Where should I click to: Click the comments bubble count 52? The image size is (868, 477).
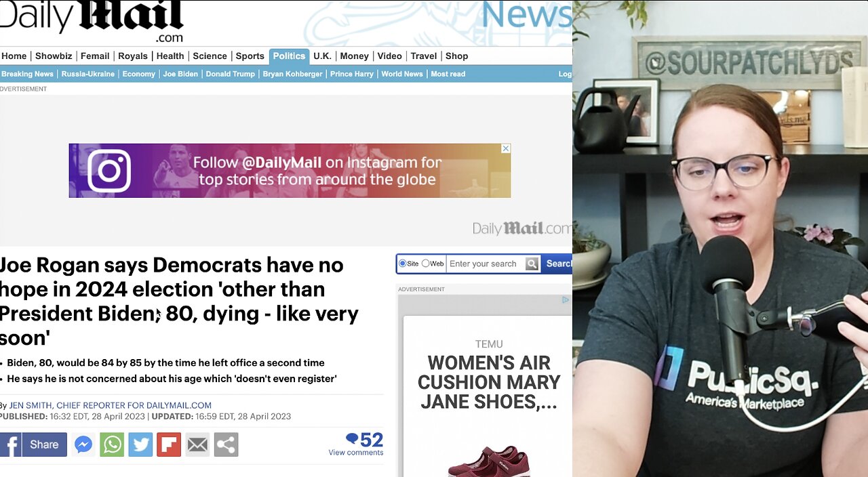364,440
